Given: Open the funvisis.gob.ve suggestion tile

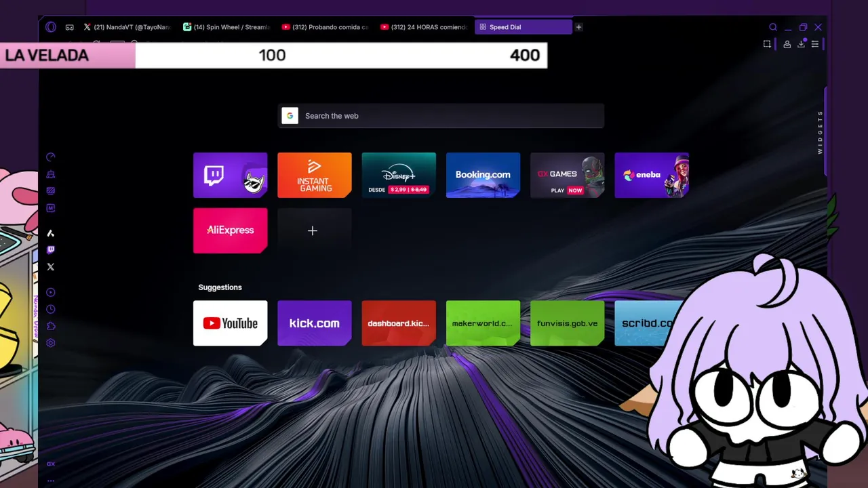Looking at the screenshot, I should pos(567,323).
